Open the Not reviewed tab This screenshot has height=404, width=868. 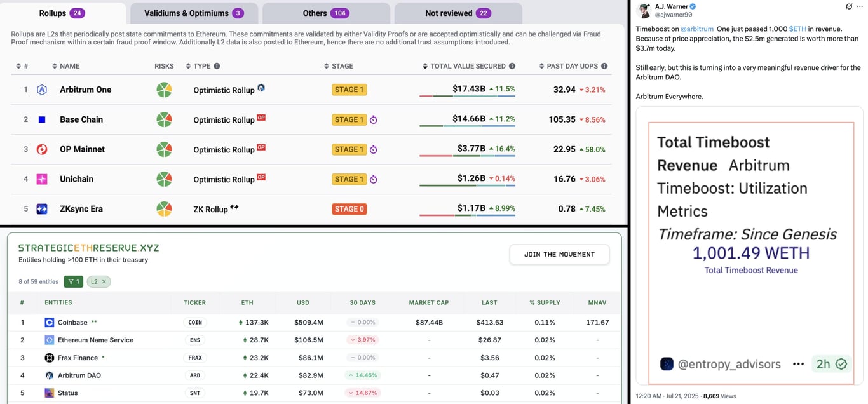click(x=458, y=13)
